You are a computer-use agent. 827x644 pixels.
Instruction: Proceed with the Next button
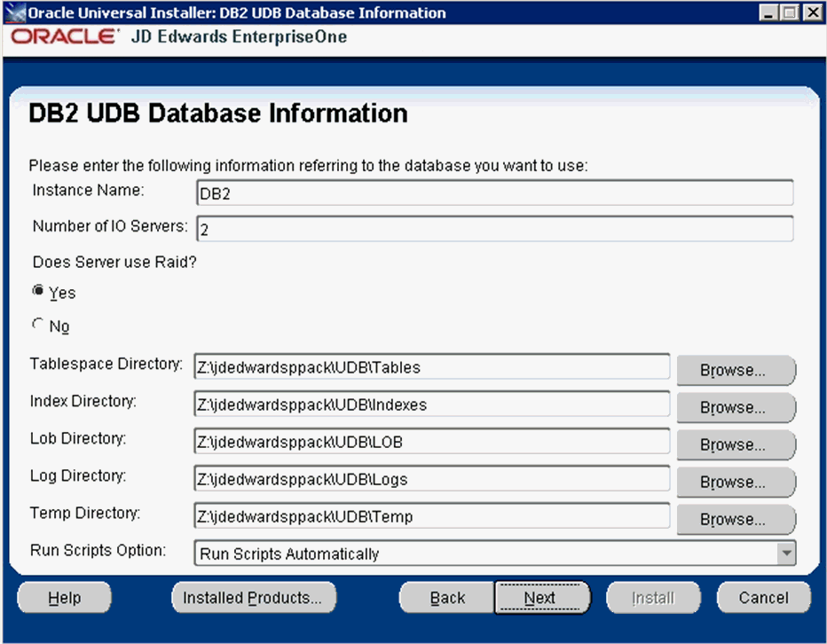[x=541, y=598]
